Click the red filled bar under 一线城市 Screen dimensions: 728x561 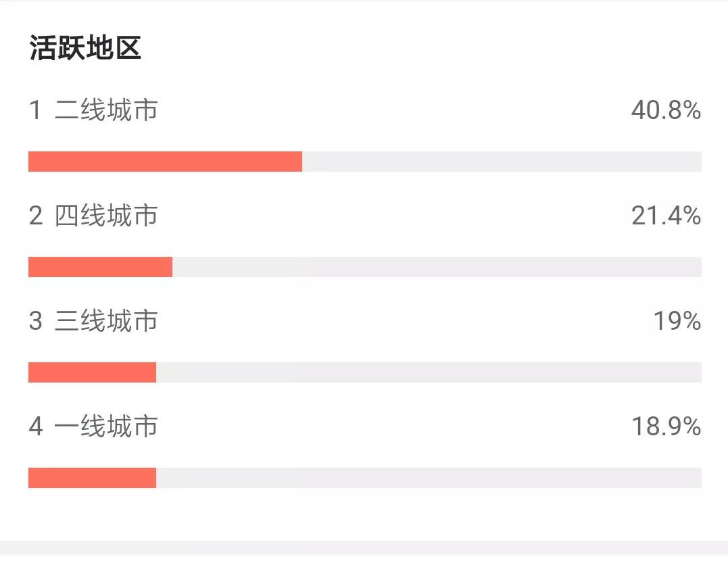[92, 478]
